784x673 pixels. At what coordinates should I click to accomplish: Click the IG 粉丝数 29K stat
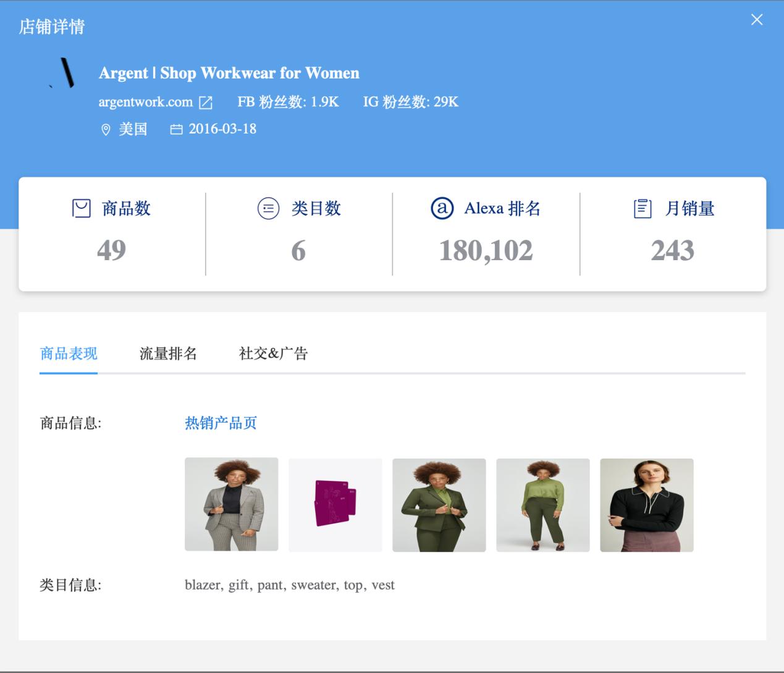411,102
